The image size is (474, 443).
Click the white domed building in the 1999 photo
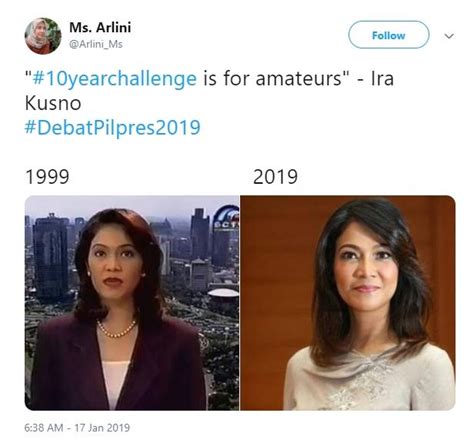point(223,293)
